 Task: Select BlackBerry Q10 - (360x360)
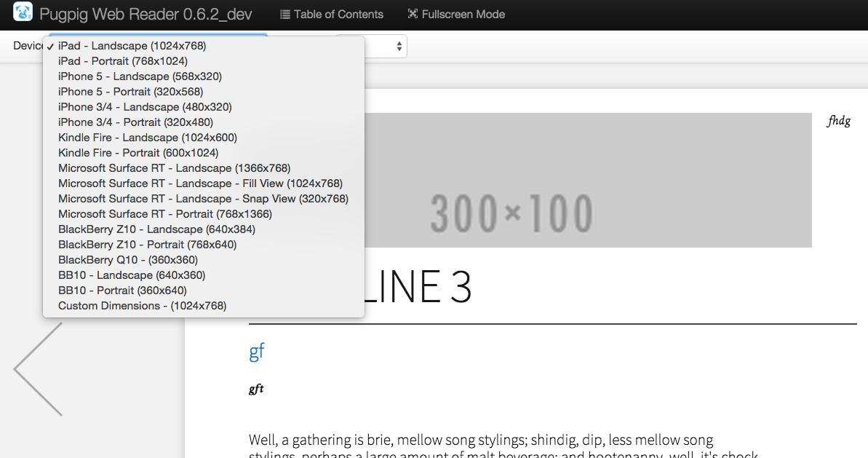[203, 260]
